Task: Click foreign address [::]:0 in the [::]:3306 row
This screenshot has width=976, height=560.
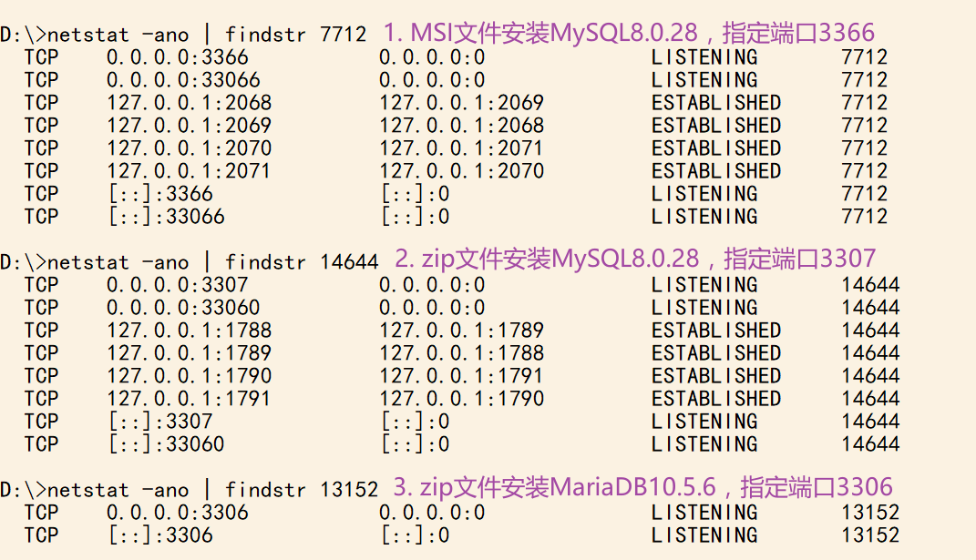Action: pyautogui.click(x=416, y=535)
